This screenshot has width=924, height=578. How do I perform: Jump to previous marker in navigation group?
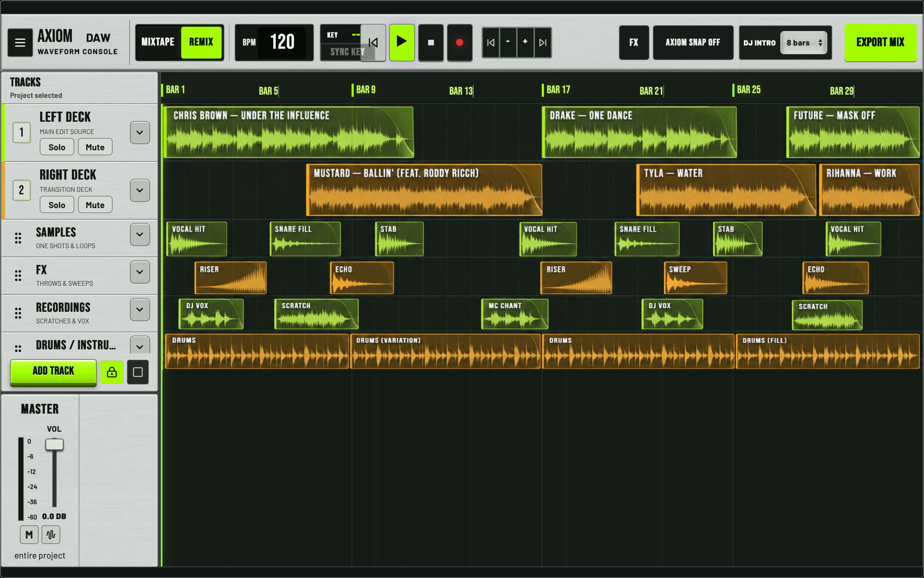491,42
